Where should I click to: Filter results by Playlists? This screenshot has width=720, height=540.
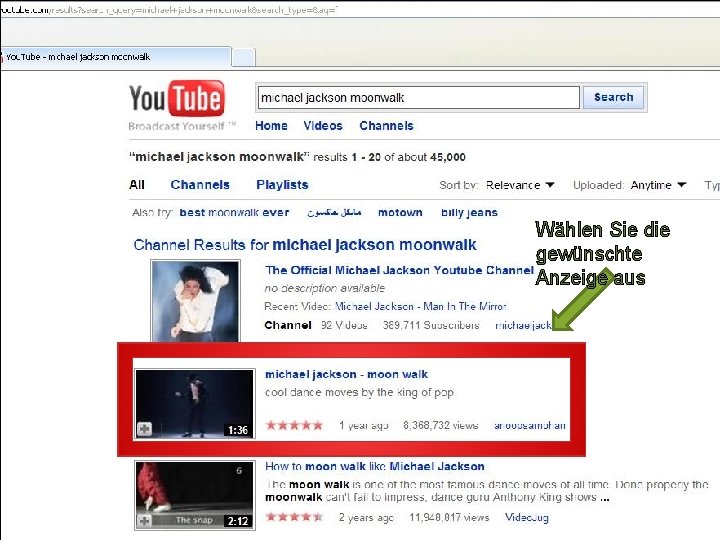(x=282, y=185)
